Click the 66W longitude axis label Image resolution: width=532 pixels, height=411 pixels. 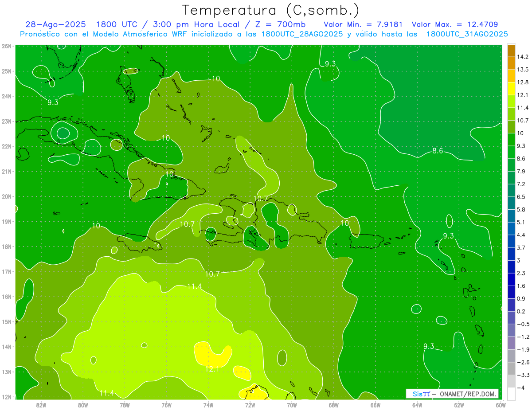(375, 405)
